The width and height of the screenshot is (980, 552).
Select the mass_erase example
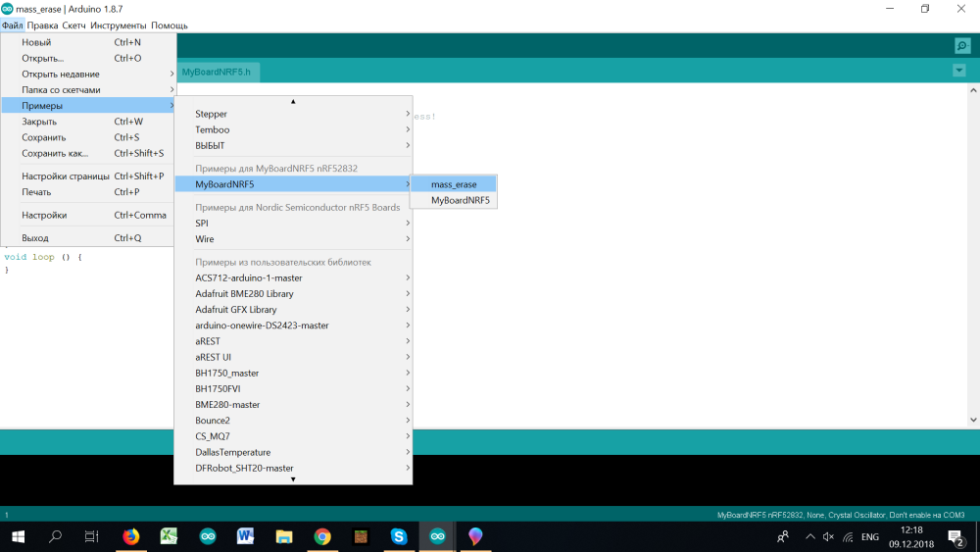tap(454, 184)
